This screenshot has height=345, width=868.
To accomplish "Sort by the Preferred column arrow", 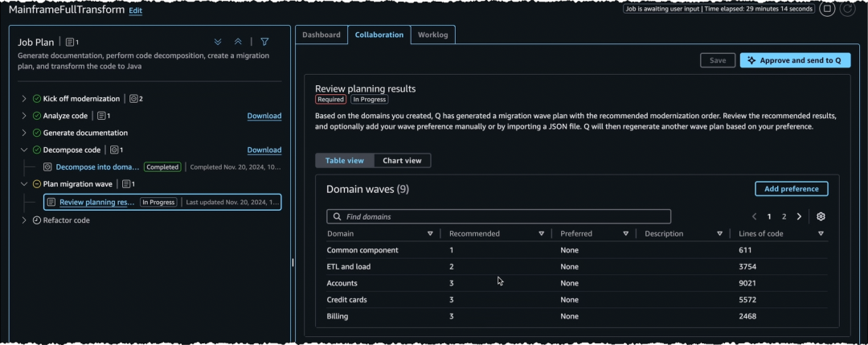I will pyautogui.click(x=625, y=234).
